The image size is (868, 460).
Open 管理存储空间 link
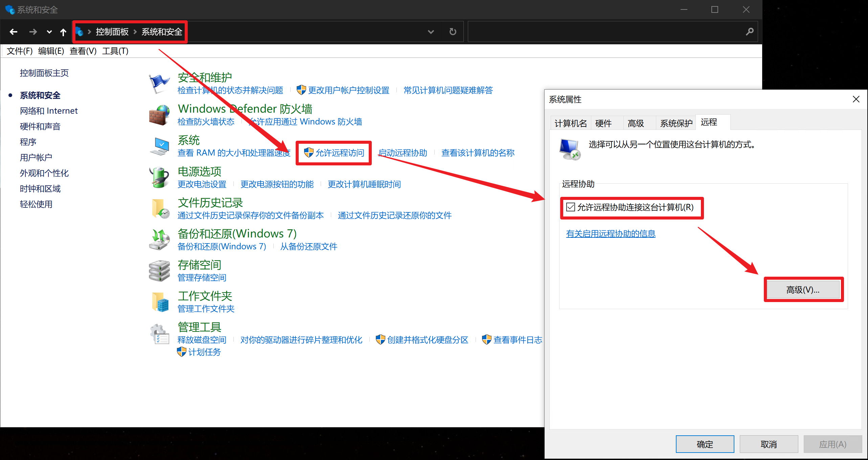(202, 278)
